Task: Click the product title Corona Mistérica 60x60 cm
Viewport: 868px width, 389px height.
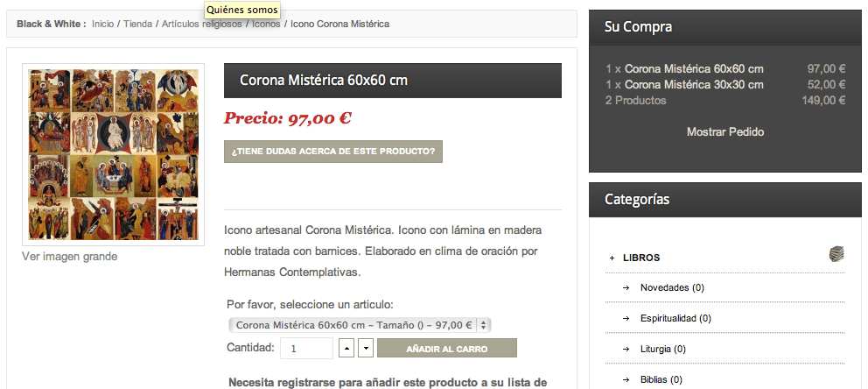Action: 324,81
